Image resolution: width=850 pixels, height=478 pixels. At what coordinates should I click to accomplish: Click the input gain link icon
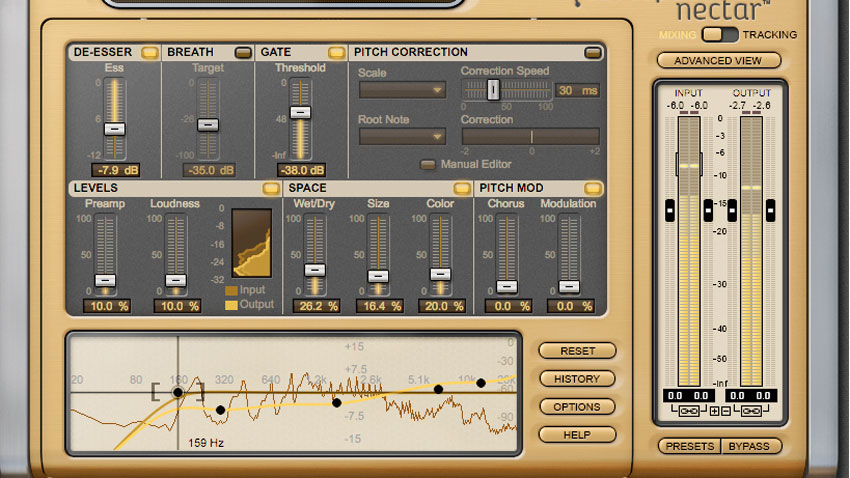pyautogui.click(x=688, y=411)
